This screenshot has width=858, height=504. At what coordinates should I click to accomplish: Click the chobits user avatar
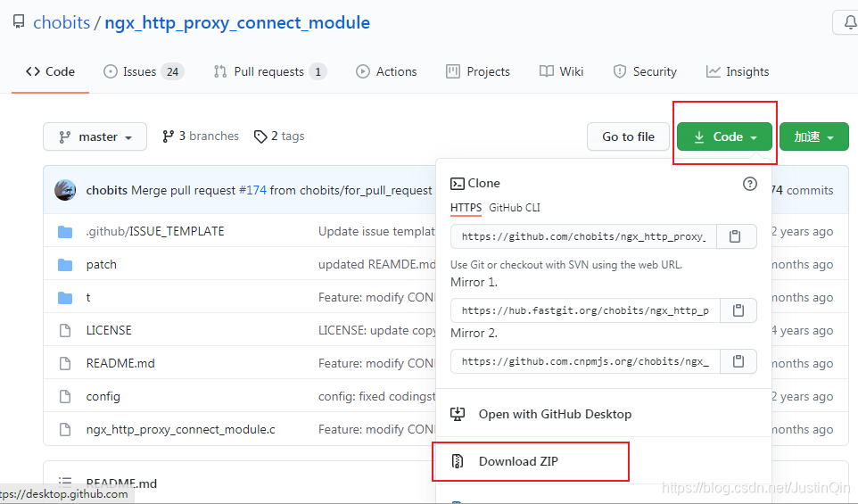pos(65,190)
